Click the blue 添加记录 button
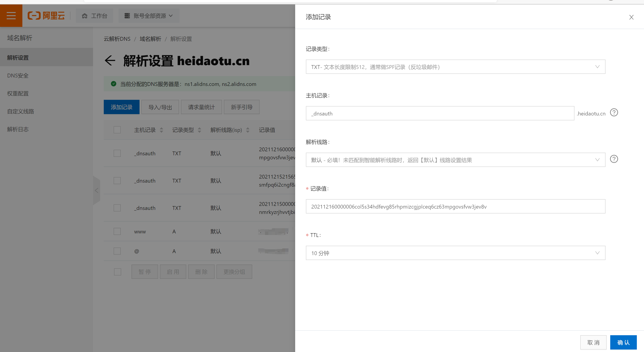Viewport: 644px width, 352px height. (121, 107)
